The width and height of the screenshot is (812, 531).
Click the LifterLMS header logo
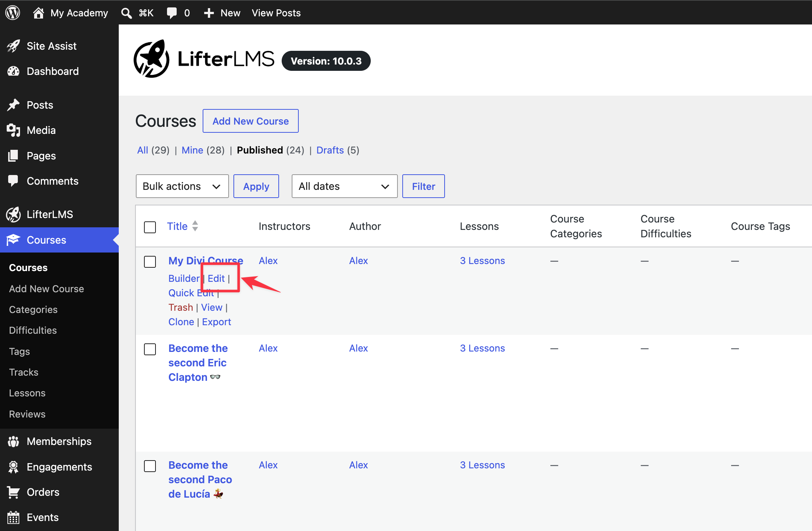click(x=204, y=59)
